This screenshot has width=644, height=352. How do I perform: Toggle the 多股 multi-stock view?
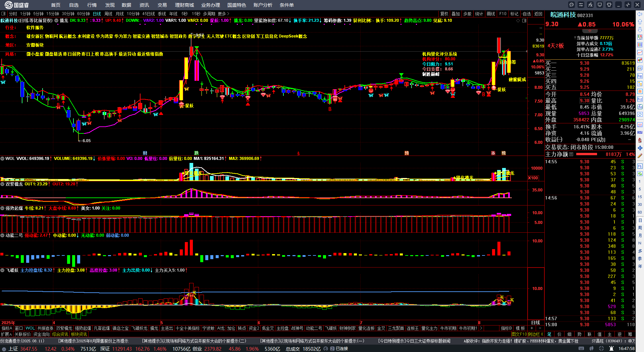point(467,14)
